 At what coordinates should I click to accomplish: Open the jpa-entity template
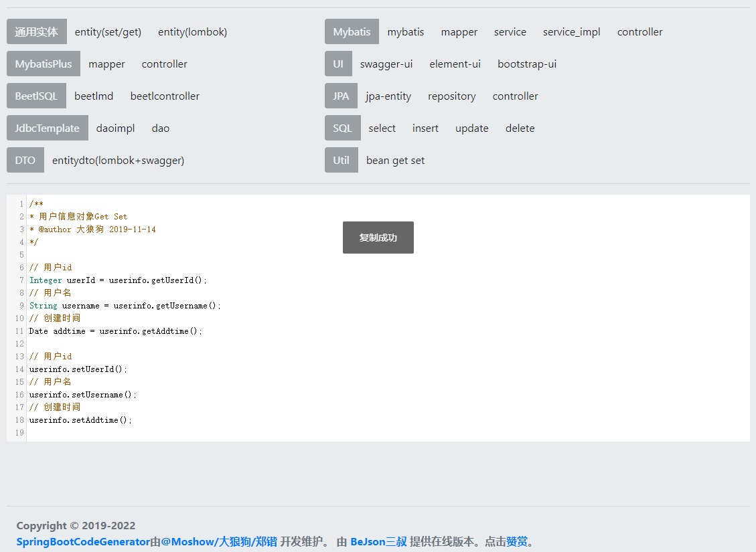(388, 96)
